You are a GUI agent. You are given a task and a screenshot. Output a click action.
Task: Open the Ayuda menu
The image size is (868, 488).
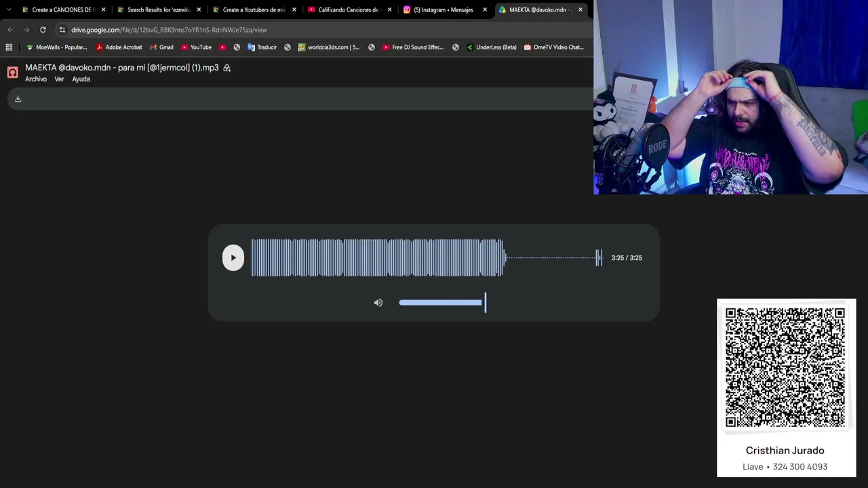coord(81,79)
